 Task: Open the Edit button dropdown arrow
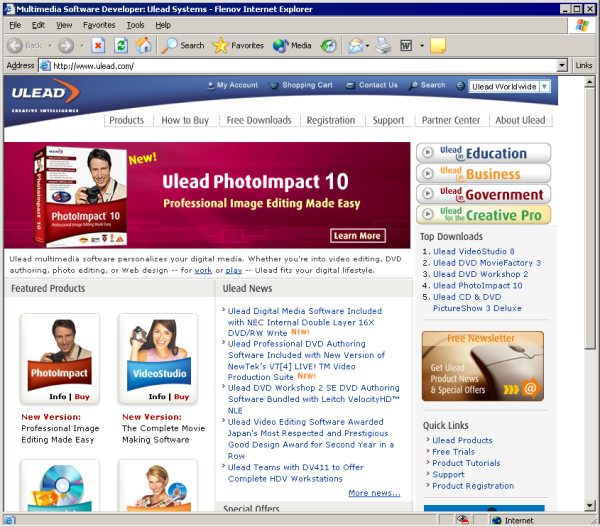click(422, 46)
